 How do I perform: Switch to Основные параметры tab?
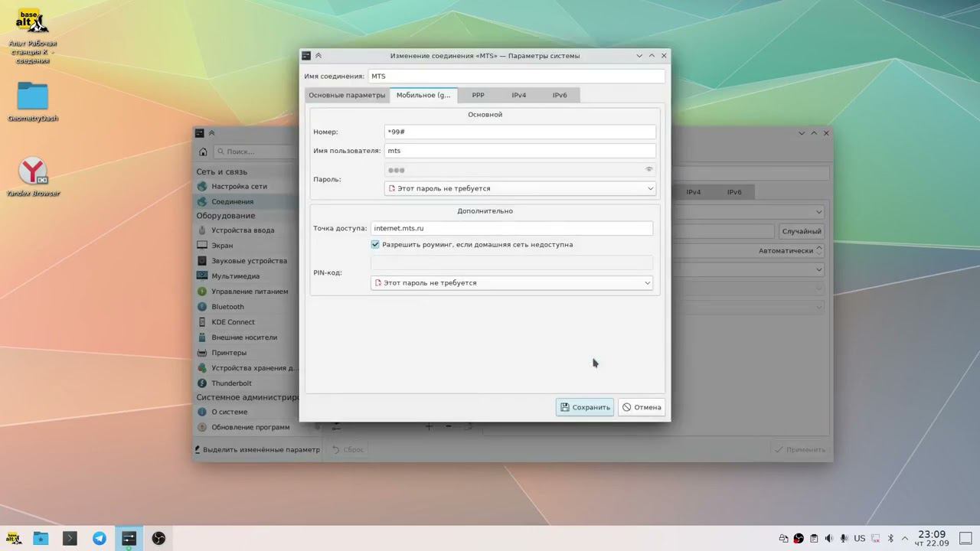pos(347,95)
